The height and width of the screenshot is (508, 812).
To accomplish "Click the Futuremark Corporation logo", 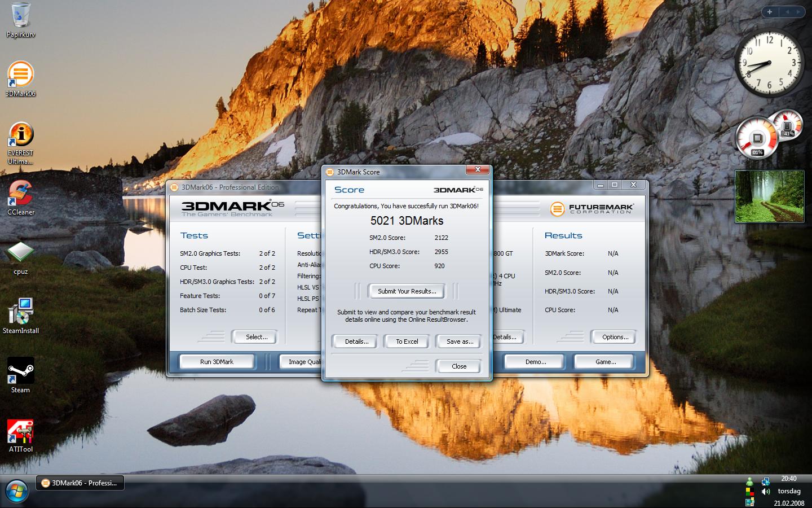I will point(592,209).
